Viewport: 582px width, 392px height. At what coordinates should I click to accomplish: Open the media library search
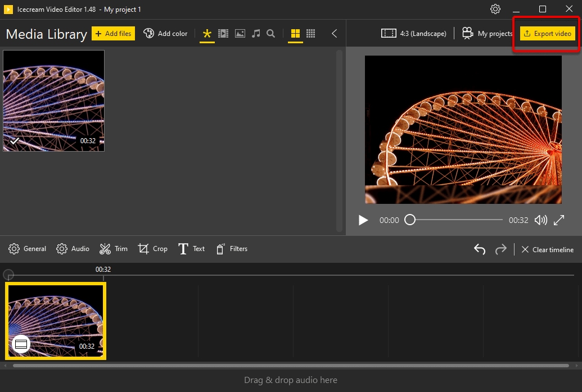(x=271, y=34)
